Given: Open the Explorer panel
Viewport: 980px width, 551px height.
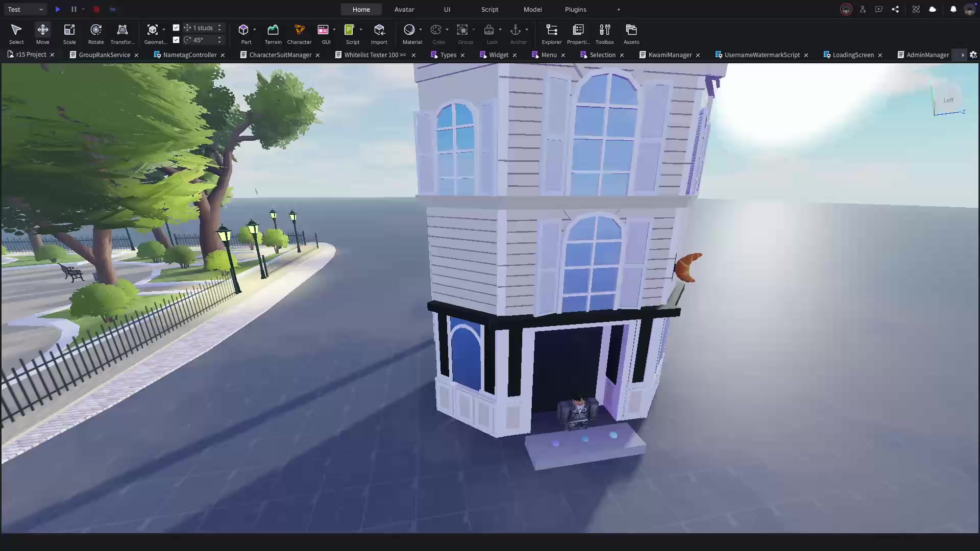Looking at the screenshot, I should 552,34.
